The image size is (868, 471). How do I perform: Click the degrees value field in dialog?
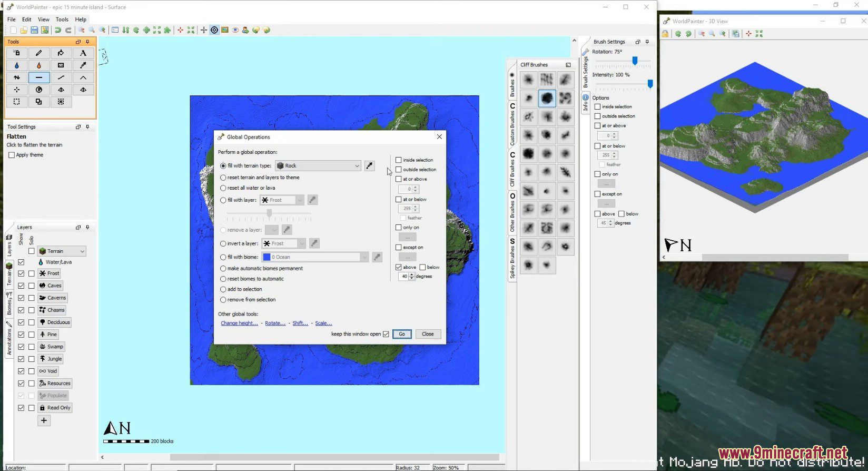tap(404, 277)
